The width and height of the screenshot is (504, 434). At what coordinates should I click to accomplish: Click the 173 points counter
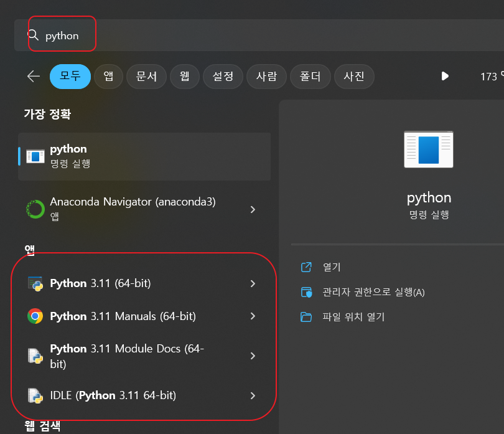click(492, 76)
